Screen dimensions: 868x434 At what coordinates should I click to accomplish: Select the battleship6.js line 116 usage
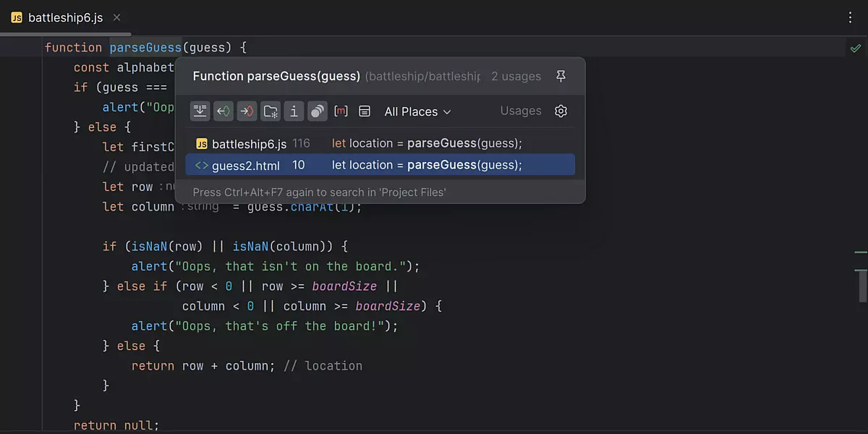coord(380,143)
